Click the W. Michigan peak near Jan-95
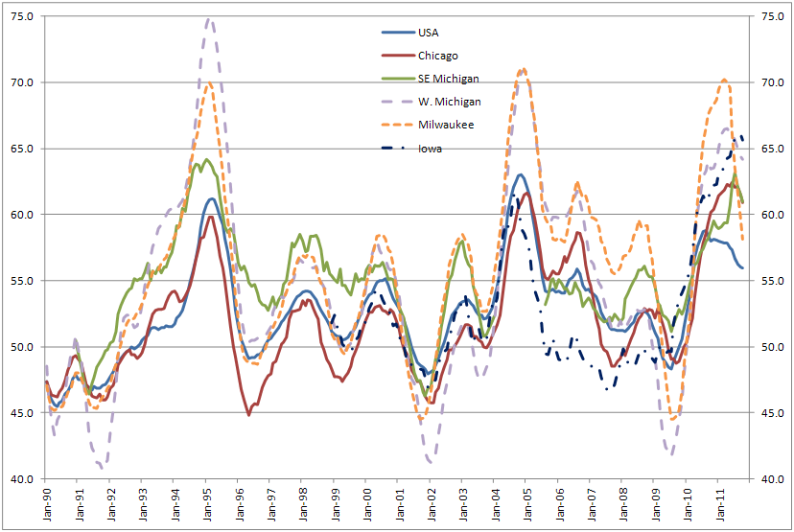The height and width of the screenshot is (532, 794). point(209,19)
